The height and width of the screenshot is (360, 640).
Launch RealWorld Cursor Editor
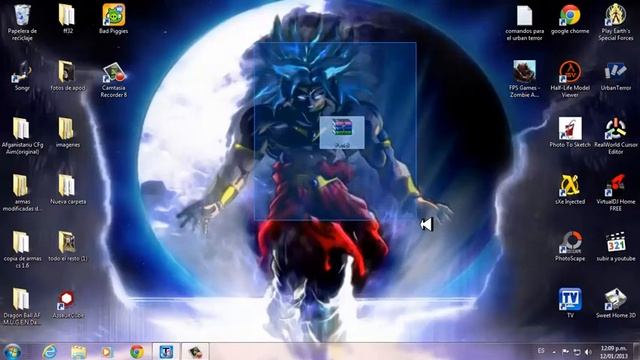coord(616,136)
